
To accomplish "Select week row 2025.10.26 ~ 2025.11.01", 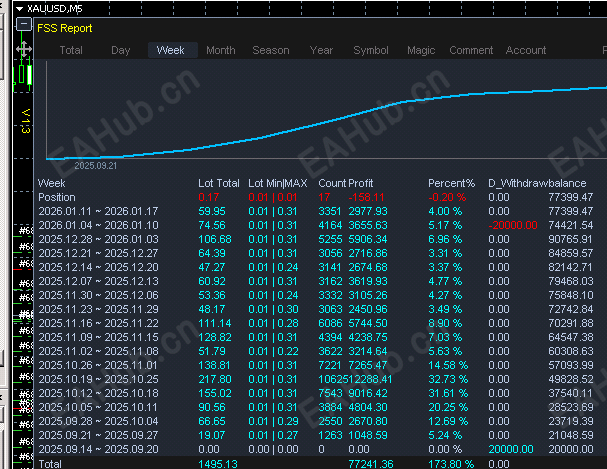I will point(98,365).
